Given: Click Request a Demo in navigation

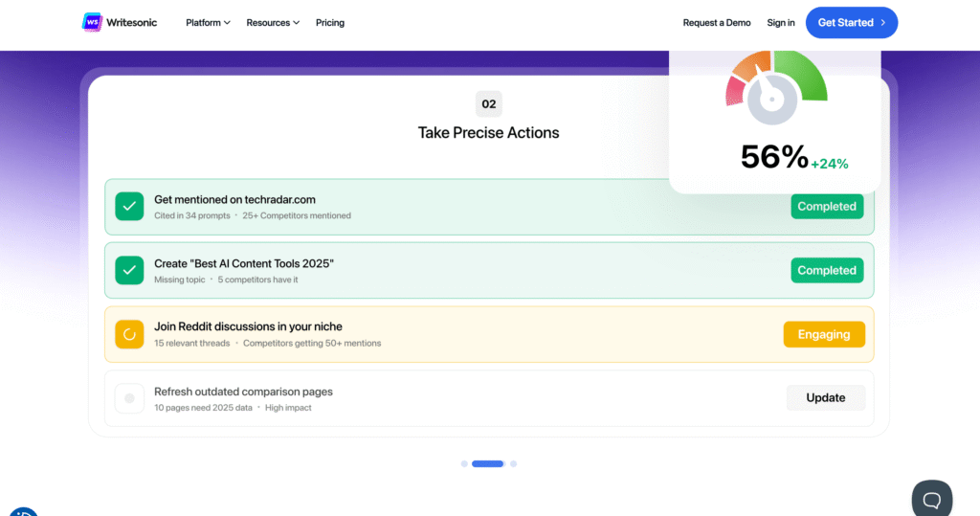Looking at the screenshot, I should click(717, 22).
